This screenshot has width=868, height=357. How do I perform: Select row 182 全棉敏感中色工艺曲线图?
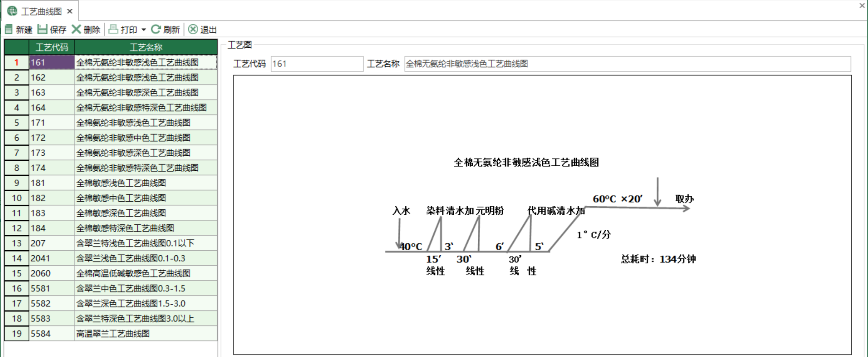coord(111,198)
